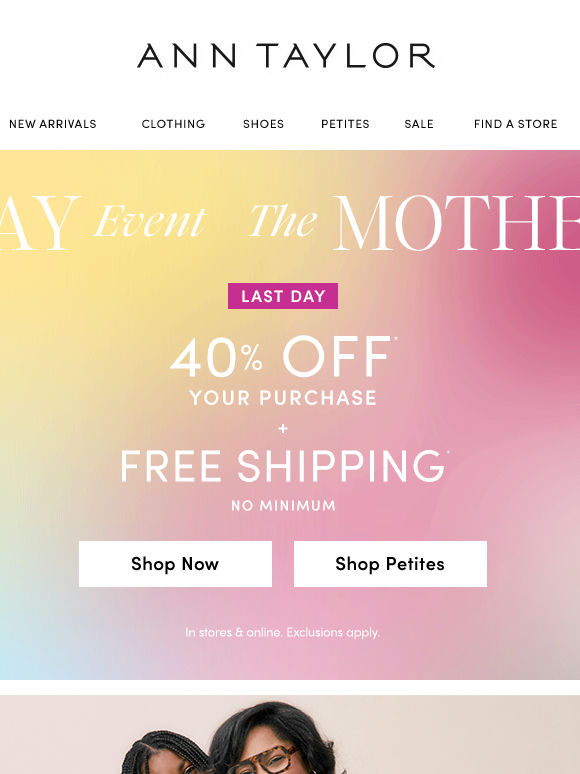Click the Exclusions apply disclaimer text

[x=333, y=632]
